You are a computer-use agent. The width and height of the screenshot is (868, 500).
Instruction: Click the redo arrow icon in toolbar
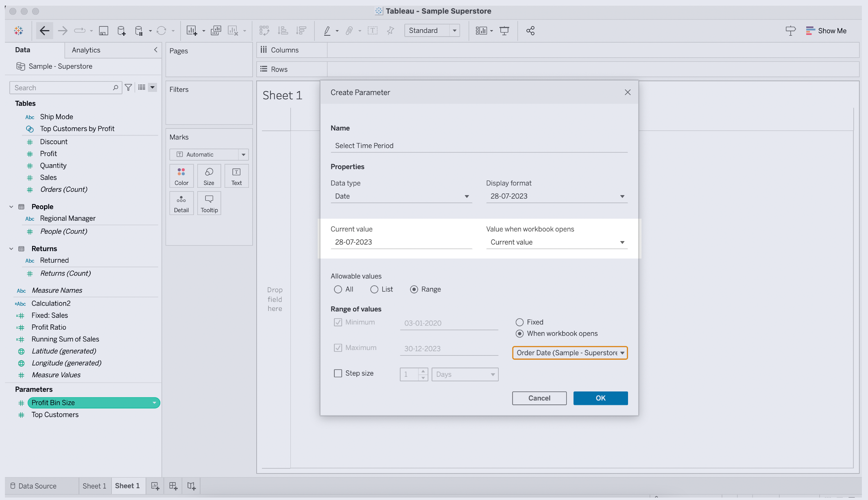click(x=63, y=30)
